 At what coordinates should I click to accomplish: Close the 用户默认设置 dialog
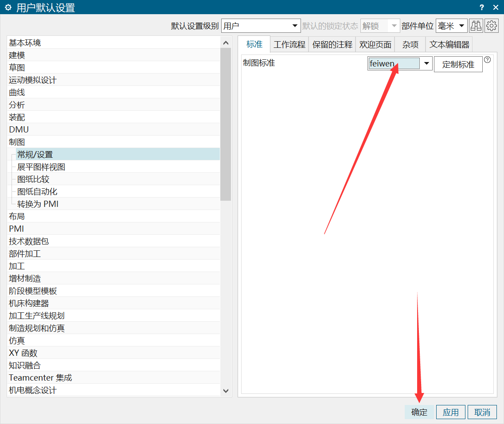496,8
